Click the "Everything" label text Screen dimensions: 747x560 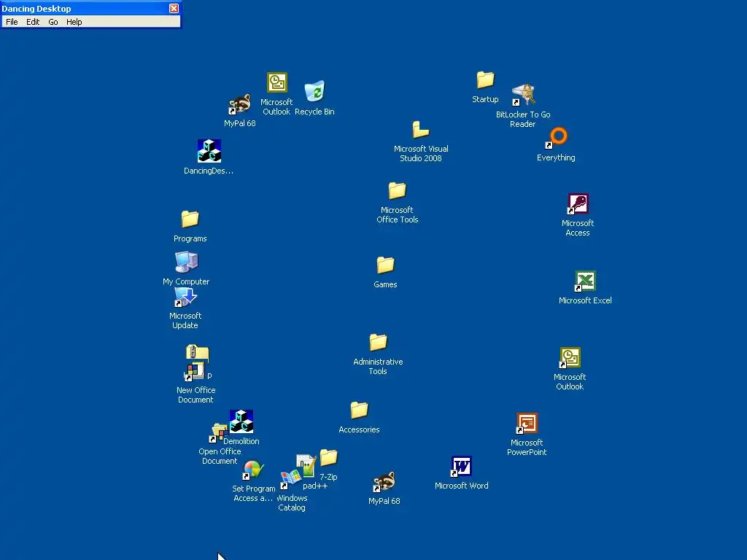tap(556, 157)
